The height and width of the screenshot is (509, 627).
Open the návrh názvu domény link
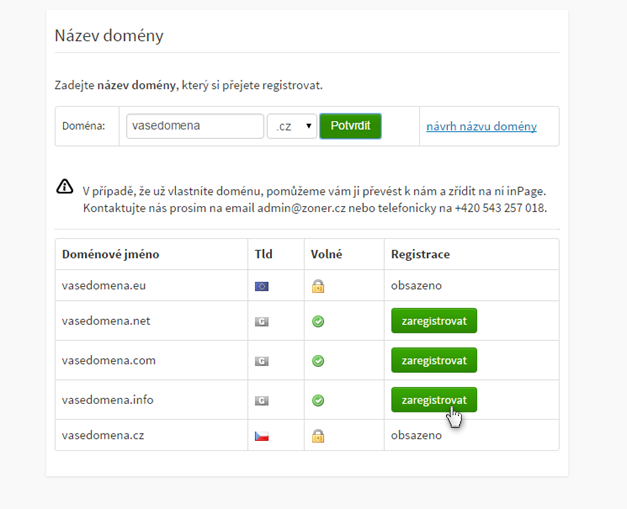481,126
